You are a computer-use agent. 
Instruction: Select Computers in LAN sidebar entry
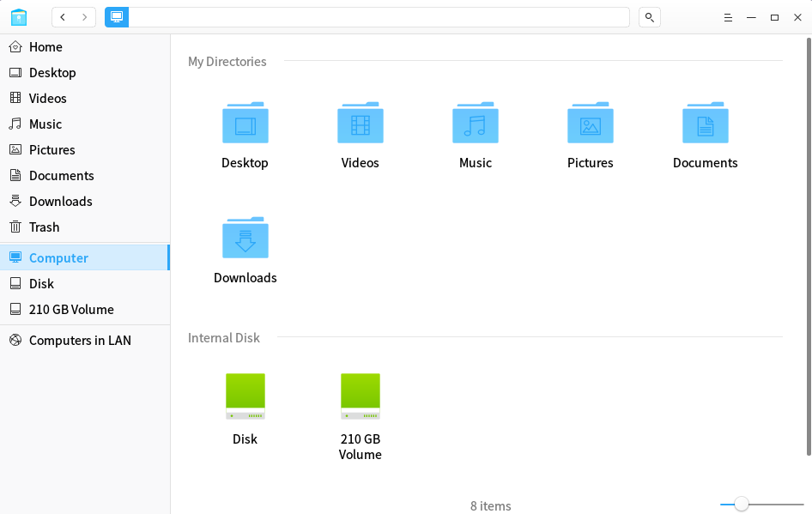(x=80, y=341)
